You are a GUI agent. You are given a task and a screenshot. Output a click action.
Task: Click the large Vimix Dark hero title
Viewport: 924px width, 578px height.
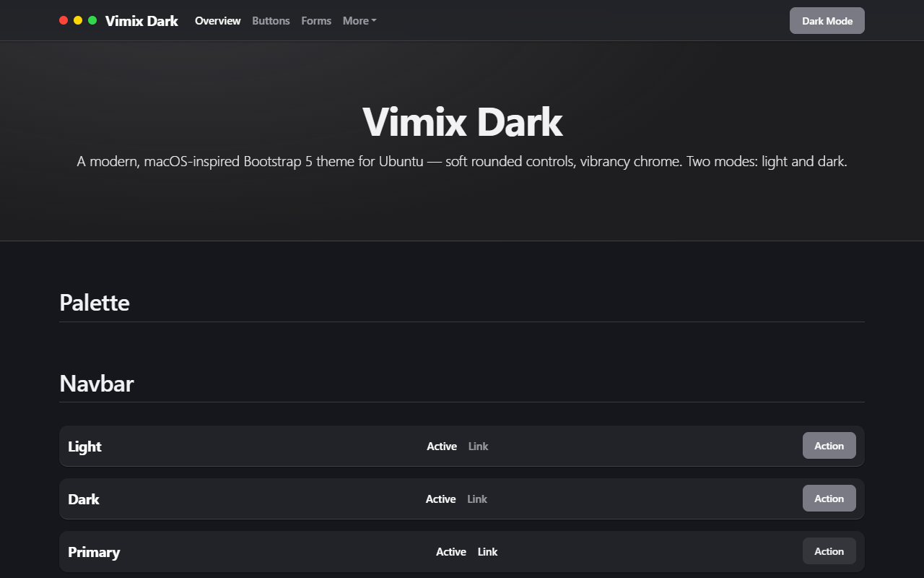pyautogui.click(x=462, y=121)
